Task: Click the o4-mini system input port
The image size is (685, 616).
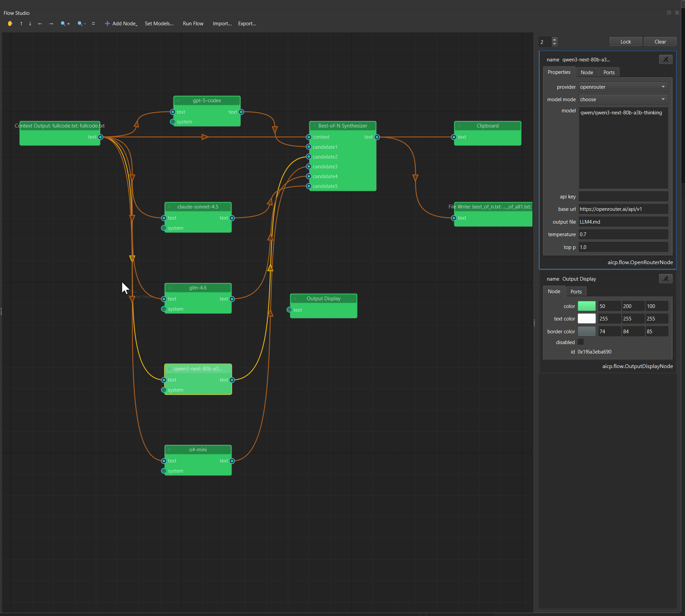Action: point(164,471)
